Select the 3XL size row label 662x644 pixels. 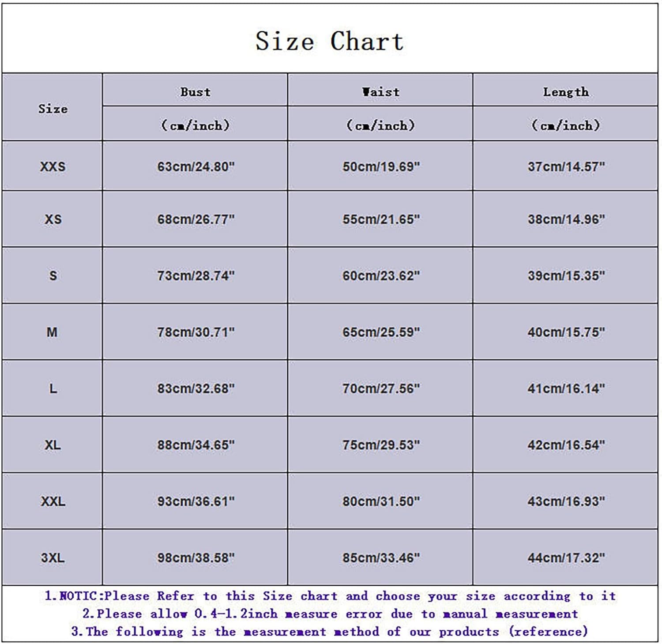(53, 557)
